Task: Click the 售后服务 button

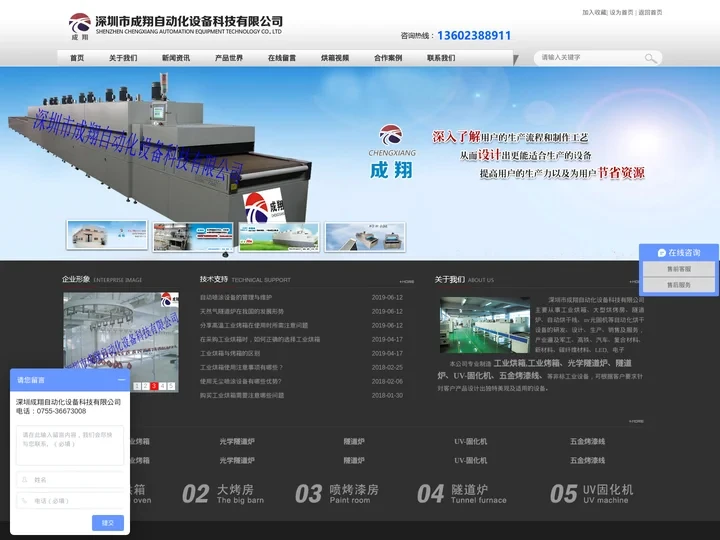Action: (679, 285)
